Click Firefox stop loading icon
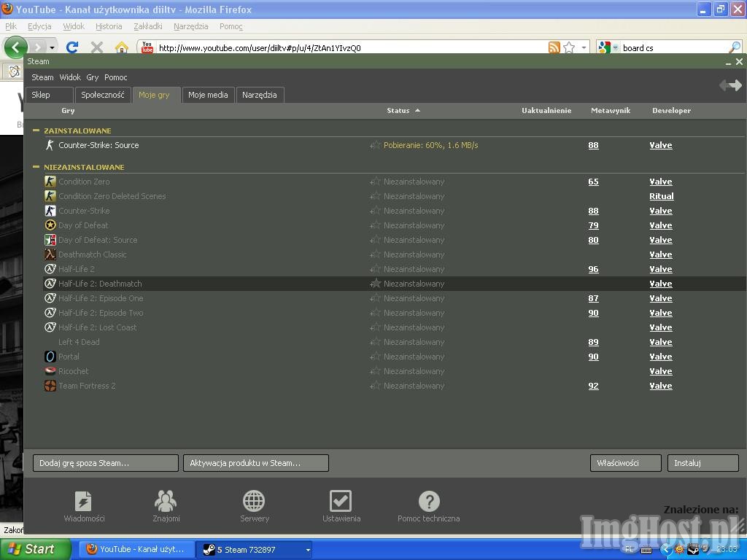 (x=97, y=47)
